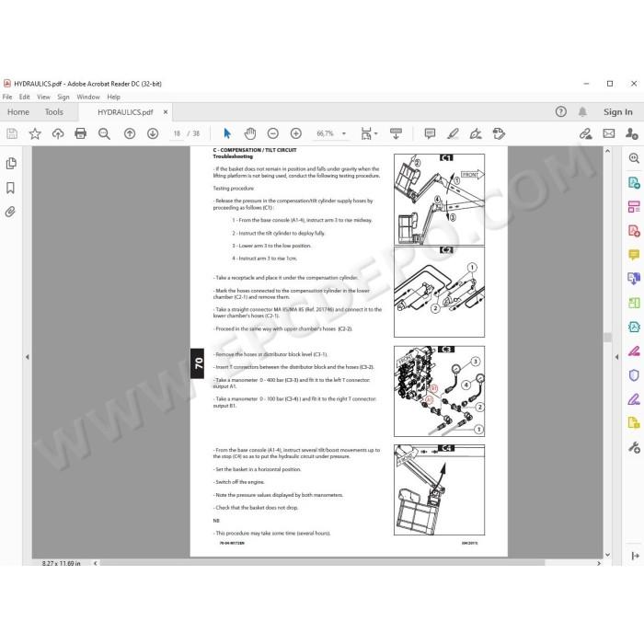Click the page number field showing 18
644x644 pixels.
point(177,133)
